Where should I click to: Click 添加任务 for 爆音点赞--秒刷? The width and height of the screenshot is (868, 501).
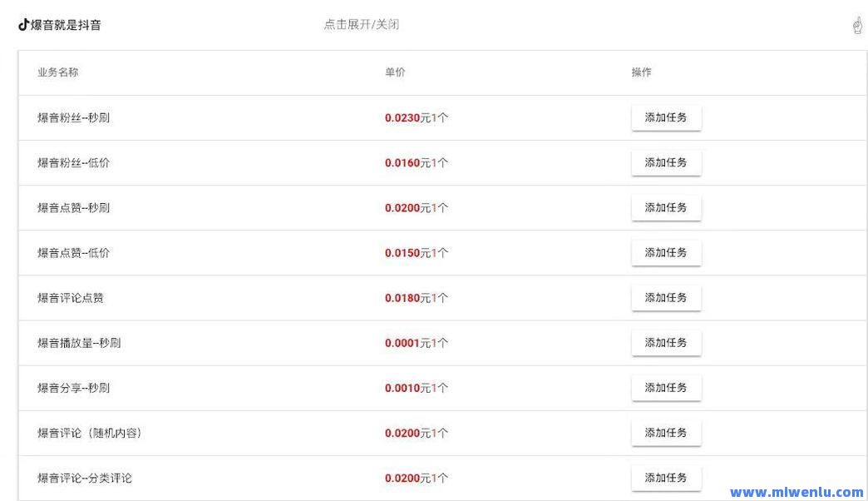click(x=666, y=207)
